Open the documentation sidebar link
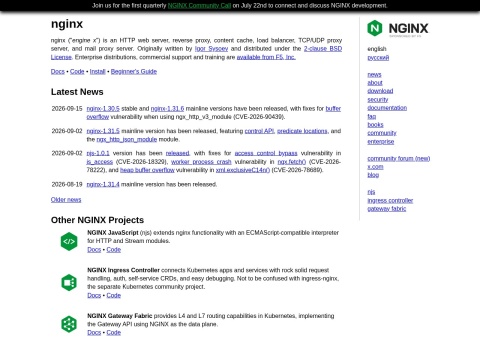This screenshot has height=360, width=480. pos(387,108)
